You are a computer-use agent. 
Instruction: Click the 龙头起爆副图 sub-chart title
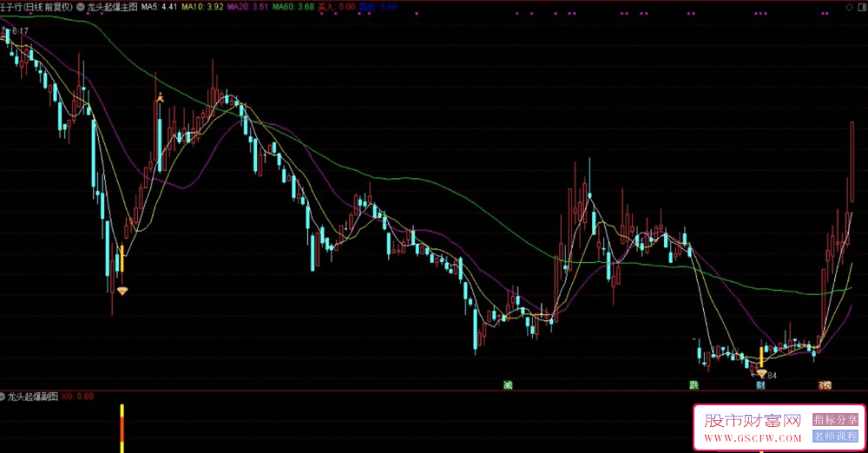point(33,397)
